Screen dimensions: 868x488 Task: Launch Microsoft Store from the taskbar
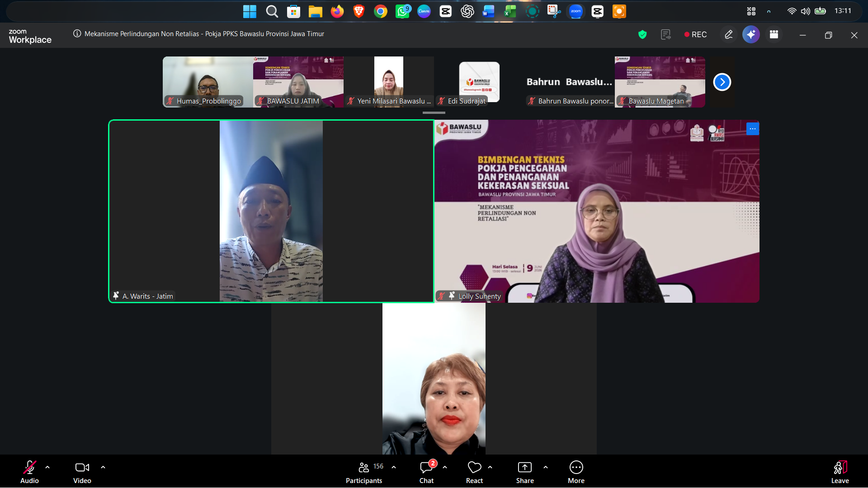[x=293, y=11]
